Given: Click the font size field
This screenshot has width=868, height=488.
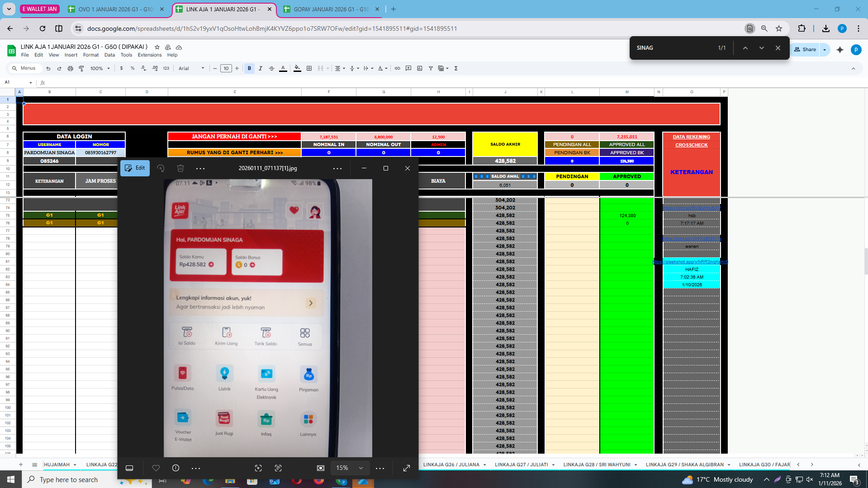Looking at the screenshot, I should [226, 68].
